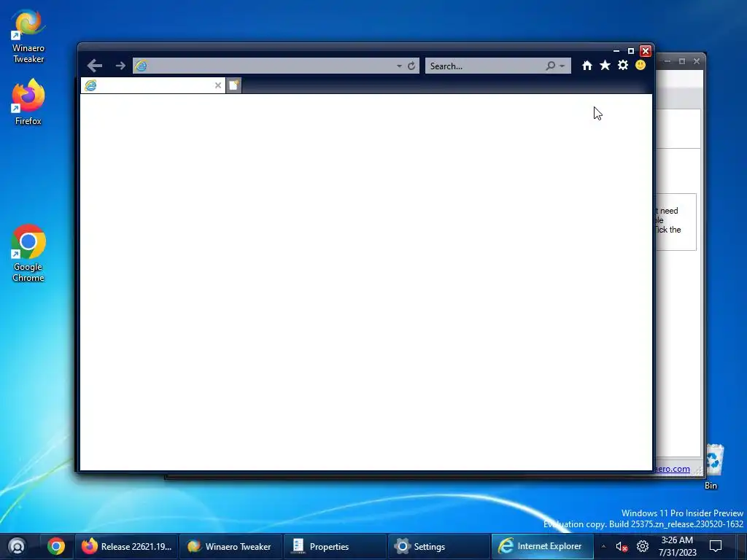Show hidden tray icons chevron
Image resolution: width=747 pixels, height=560 pixels.
[x=603, y=546]
